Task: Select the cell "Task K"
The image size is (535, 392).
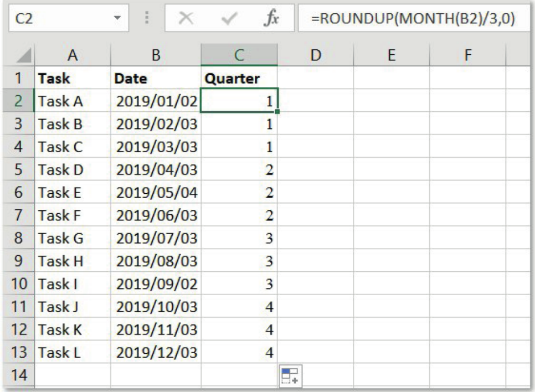Action: coord(73,329)
